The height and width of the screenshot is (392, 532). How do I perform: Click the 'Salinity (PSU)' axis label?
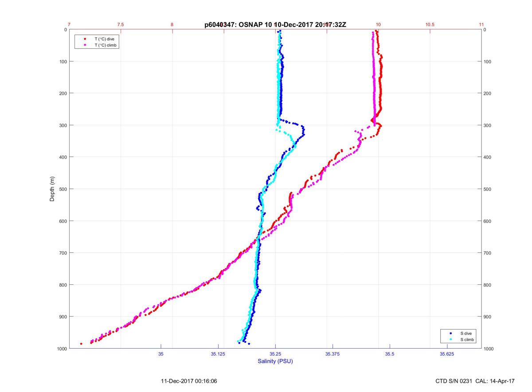pyautogui.click(x=275, y=361)
